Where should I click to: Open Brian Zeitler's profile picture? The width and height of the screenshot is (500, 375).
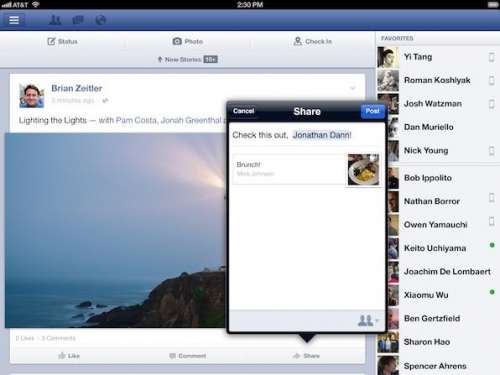coord(32,96)
